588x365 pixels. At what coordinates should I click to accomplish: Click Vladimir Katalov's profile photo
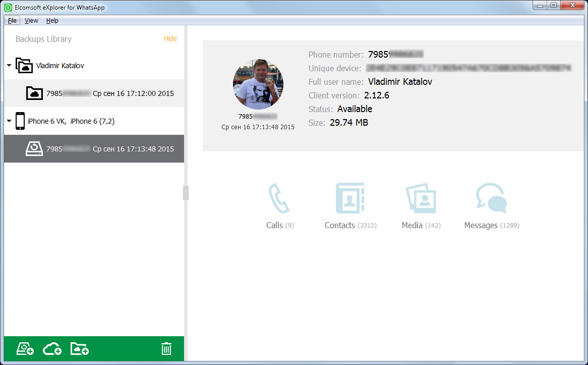pyautogui.click(x=258, y=84)
